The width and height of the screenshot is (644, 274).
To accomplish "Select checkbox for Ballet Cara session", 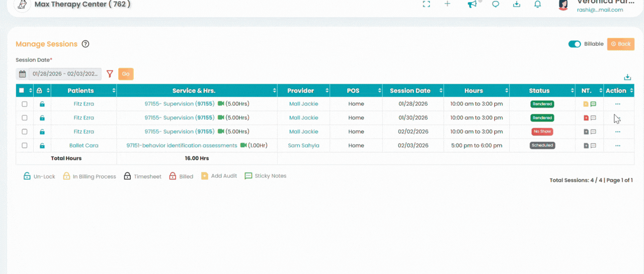I will click(x=24, y=146).
